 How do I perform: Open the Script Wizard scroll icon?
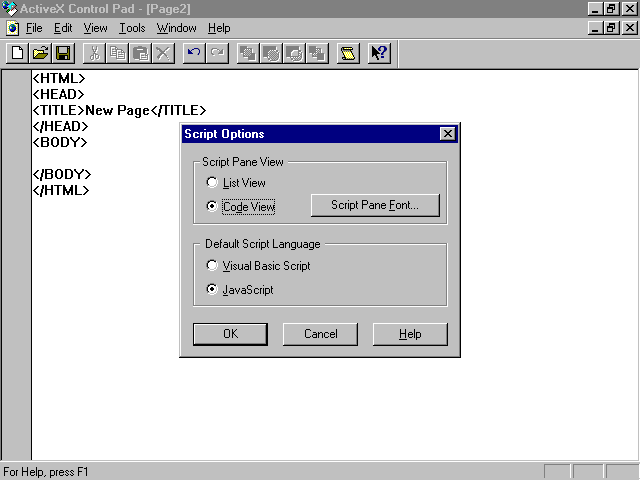click(x=347, y=53)
